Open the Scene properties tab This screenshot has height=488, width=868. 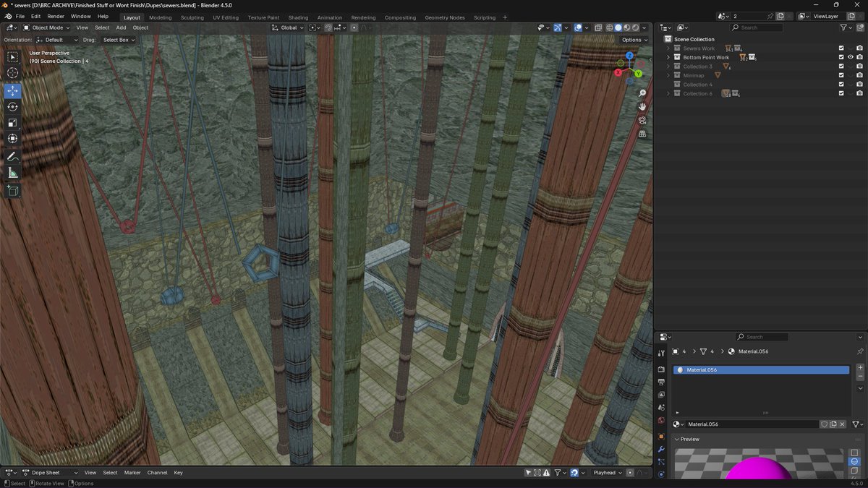[x=661, y=408]
